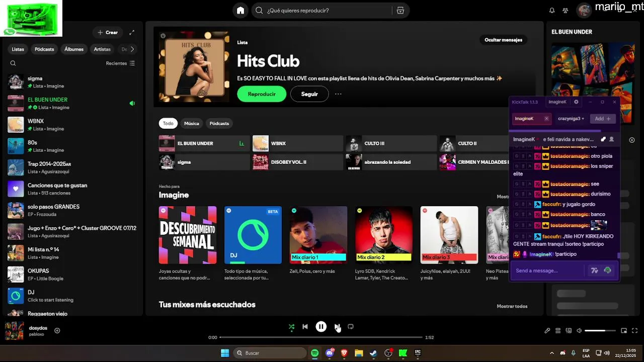Open the miniplayer
The height and width of the screenshot is (362, 644).
click(624, 330)
